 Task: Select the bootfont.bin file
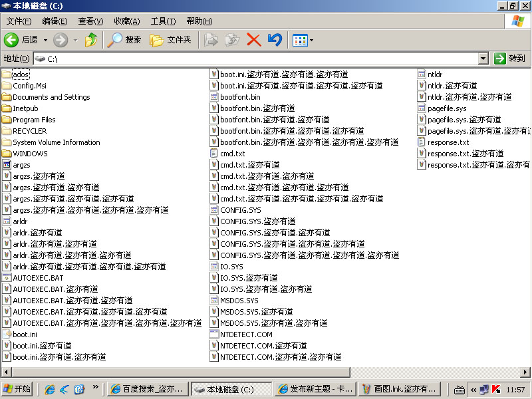coord(235,97)
